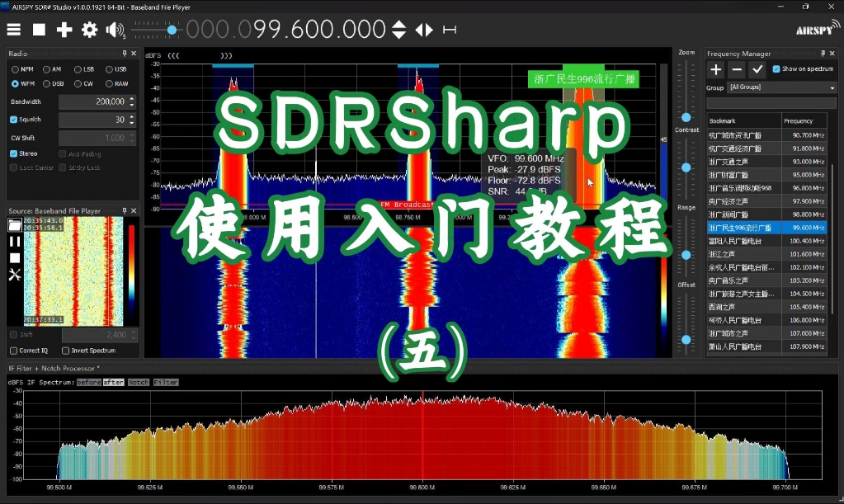Stop playback with the top toolbar square
844x504 pixels.
pyautogui.click(x=39, y=30)
